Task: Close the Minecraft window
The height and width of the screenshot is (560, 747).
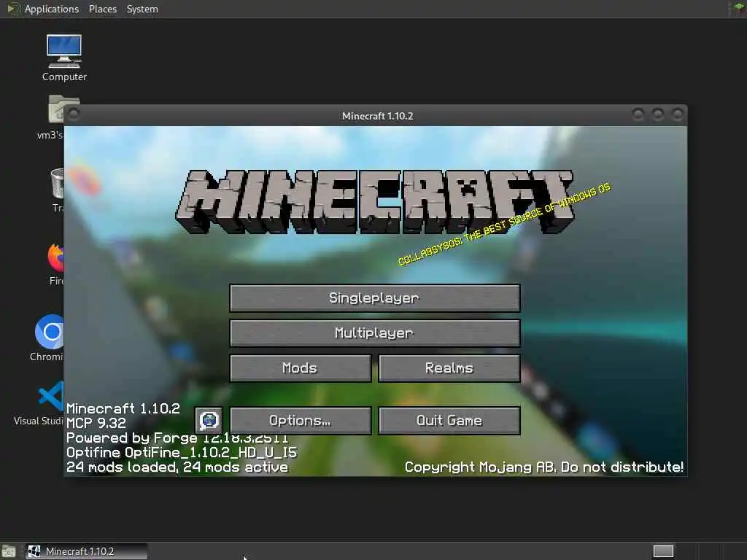Action: 677,114
